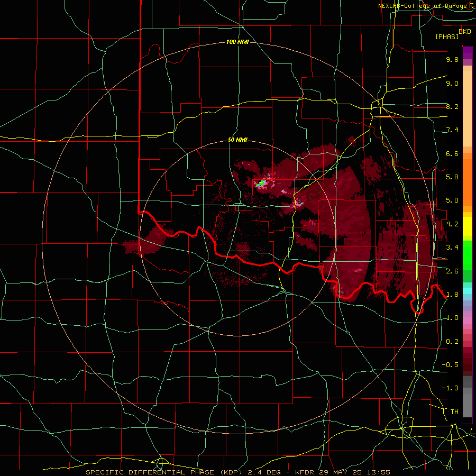Pick the bright green legend color segment
The image size is (476, 476).
[x=467, y=255]
